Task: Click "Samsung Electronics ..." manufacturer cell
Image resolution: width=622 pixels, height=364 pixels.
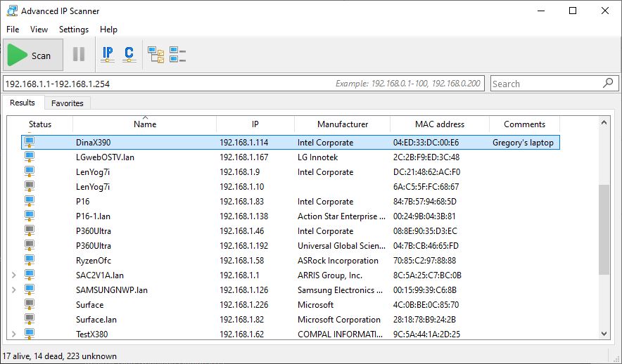Action: tap(341, 290)
